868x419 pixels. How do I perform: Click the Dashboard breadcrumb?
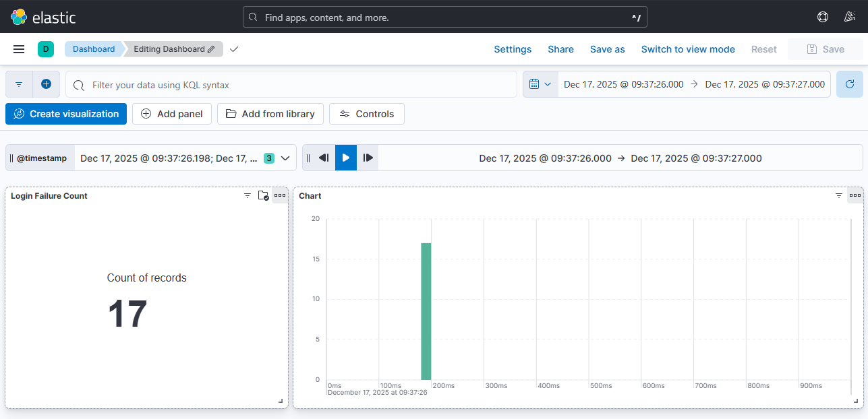coord(94,49)
